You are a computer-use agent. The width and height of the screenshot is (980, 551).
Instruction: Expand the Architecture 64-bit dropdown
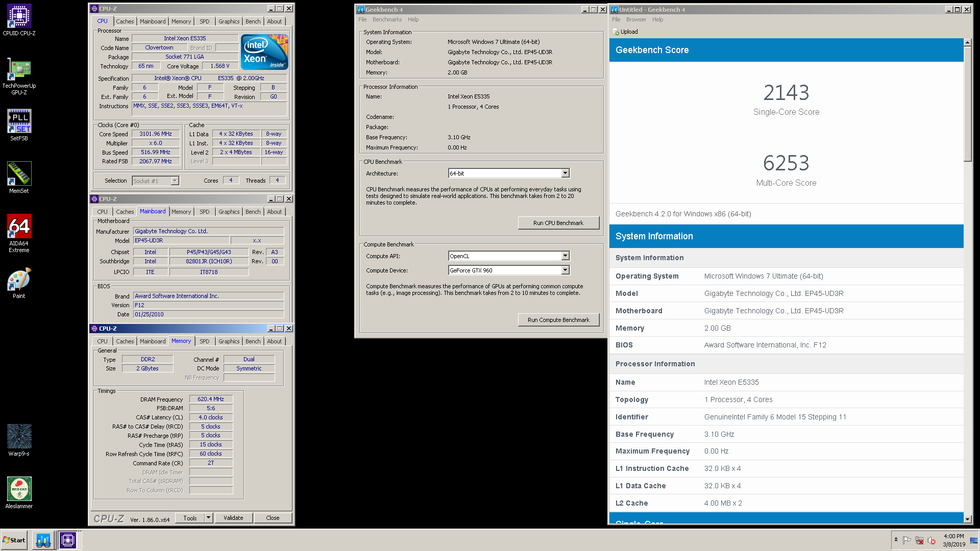[x=565, y=173]
